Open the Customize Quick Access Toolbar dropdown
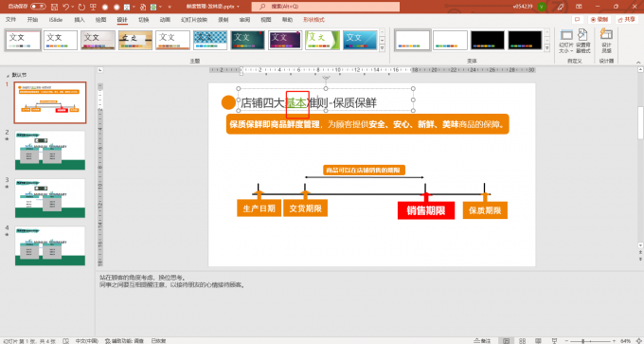The image size is (644, 344). 170,7
